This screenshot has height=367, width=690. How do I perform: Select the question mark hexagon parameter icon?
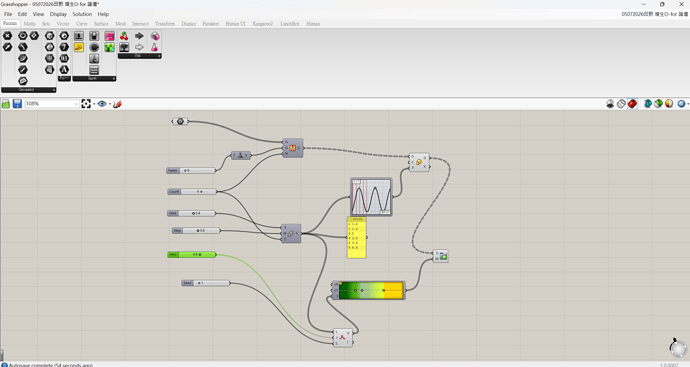[x=64, y=47]
